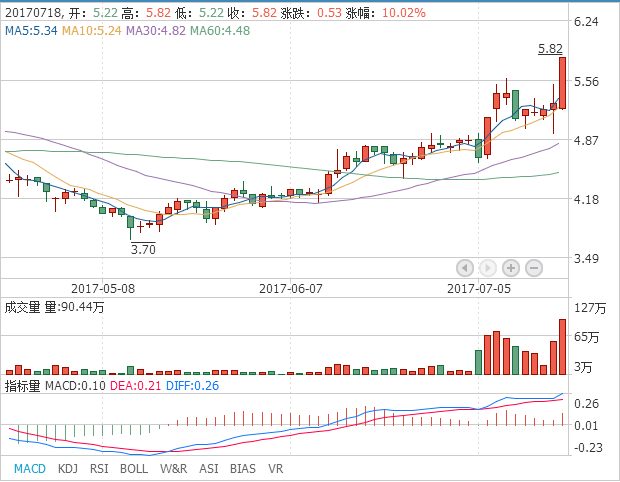Image resolution: width=620 pixels, height=482 pixels.
Task: Open the VR indicator tab
Action: [x=276, y=469]
